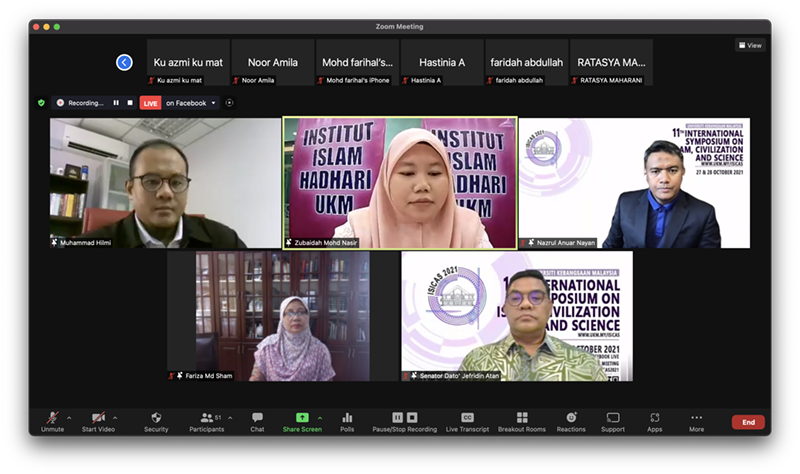This screenshot has height=474, width=800.
Task: Toggle Live Transcript captions
Action: (x=467, y=418)
